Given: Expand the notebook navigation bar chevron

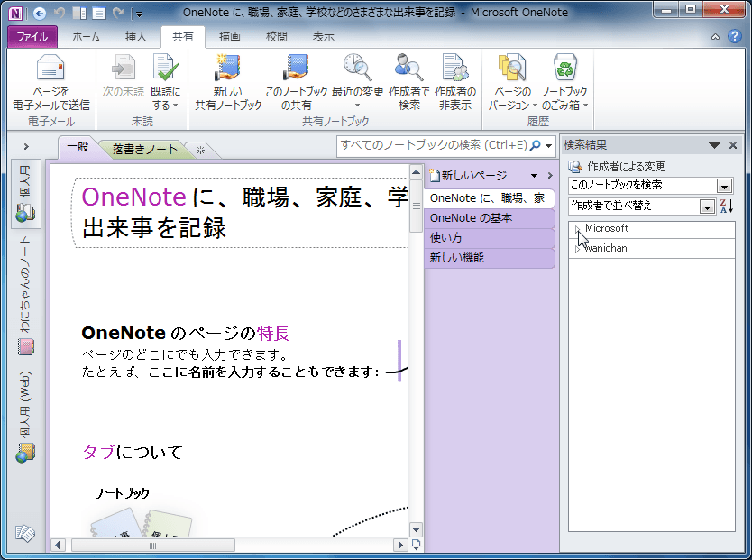Looking at the screenshot, I should coord(26,147).
